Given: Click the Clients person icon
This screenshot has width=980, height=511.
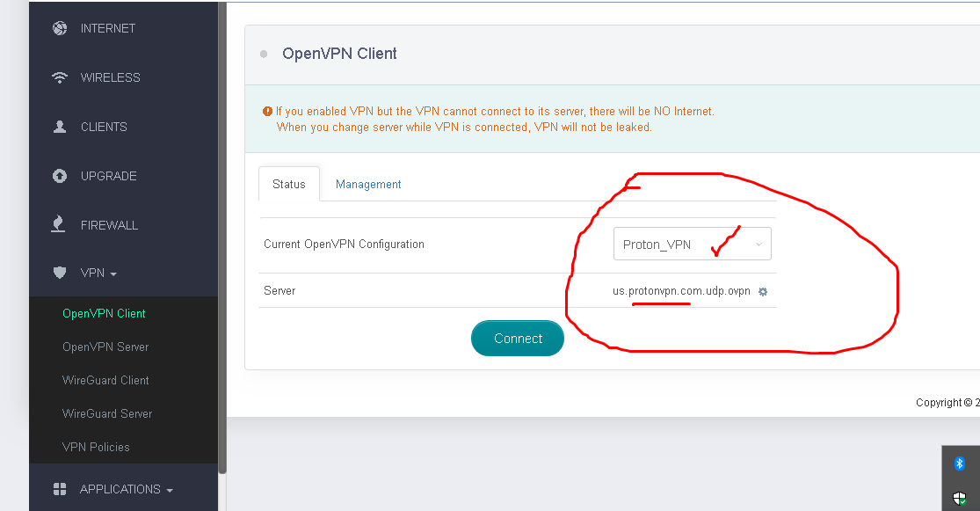Looking at the screenshot, I should 60,127.
